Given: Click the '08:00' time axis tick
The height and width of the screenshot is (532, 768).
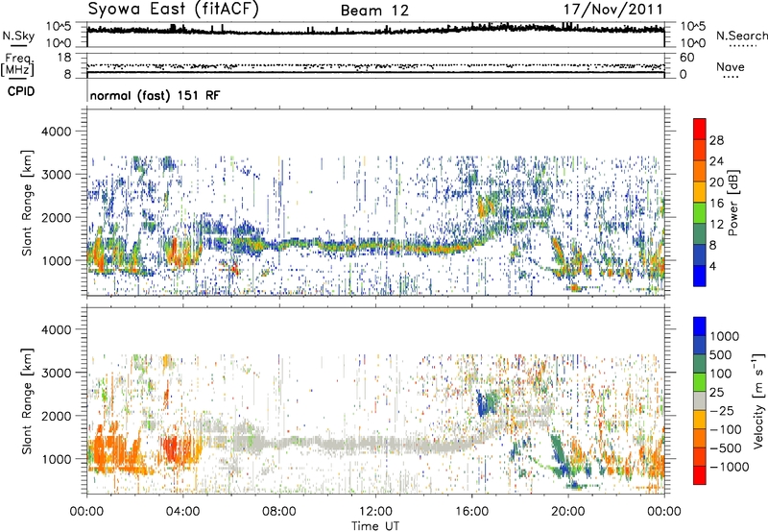Looking at the screenshot, I should click(279, 512).
